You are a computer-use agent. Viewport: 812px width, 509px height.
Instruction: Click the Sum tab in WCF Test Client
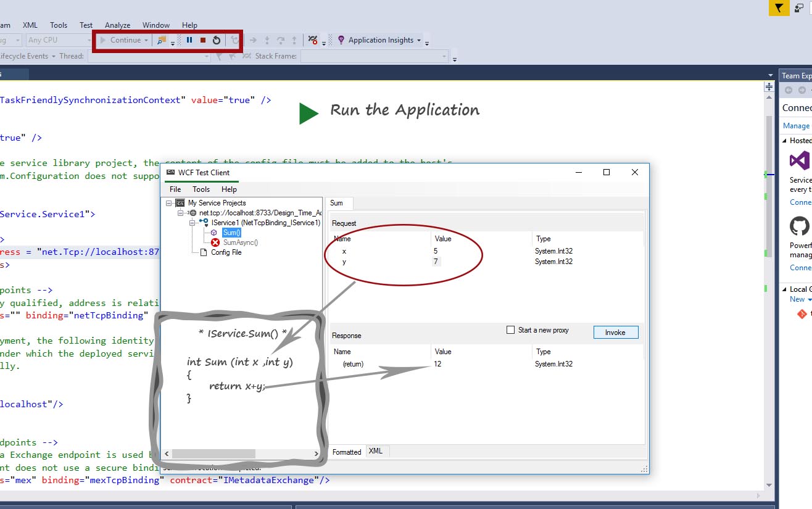click(339, 203)
